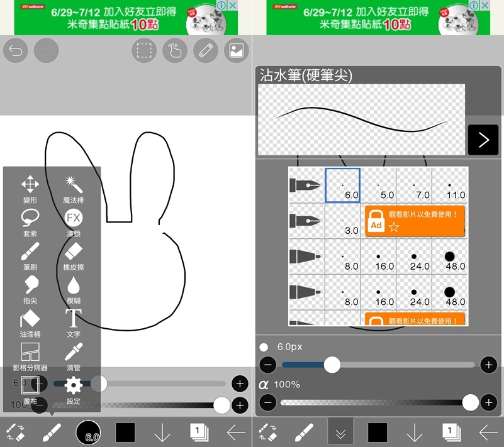Select first-row 48.0 felt pen preset
504x447 pixels.
450,257
